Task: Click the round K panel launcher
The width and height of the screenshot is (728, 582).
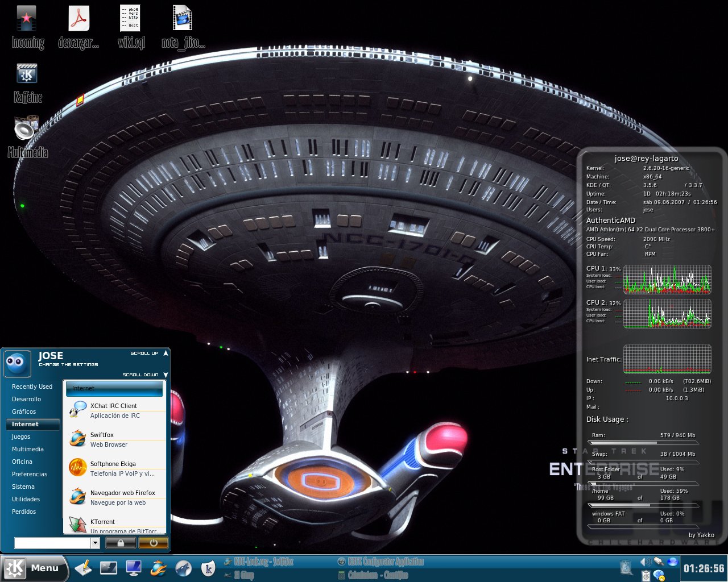Action: (209, 568)
